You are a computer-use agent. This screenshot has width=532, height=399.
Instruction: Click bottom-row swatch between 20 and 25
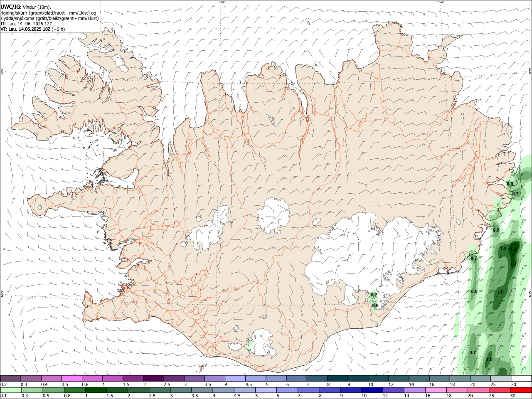478,390
